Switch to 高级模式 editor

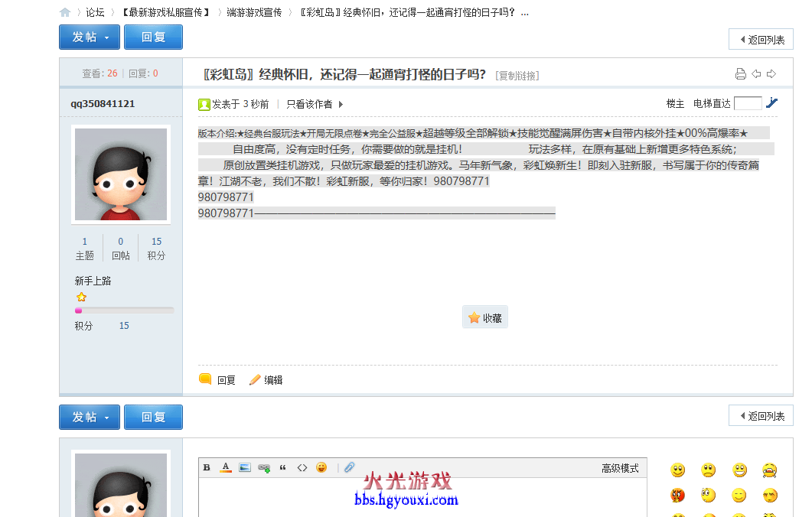point(620,468)
